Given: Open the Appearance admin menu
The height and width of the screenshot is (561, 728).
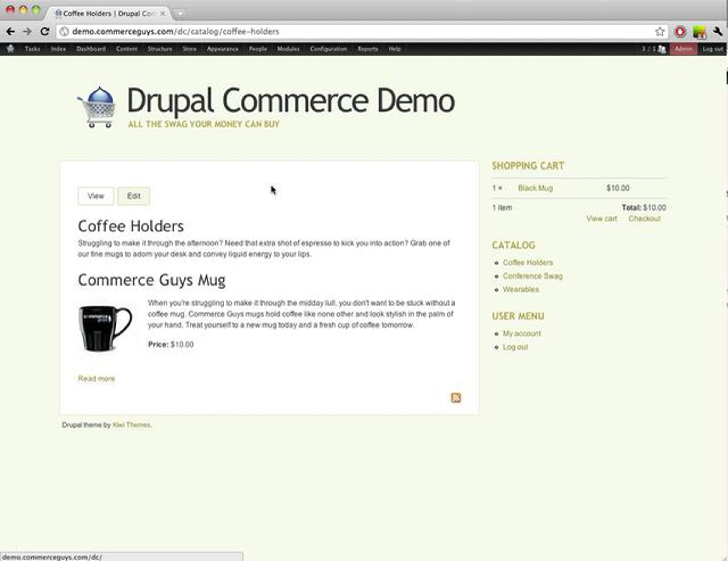Looking at the screenshot, I should click(x=223, y=49).
